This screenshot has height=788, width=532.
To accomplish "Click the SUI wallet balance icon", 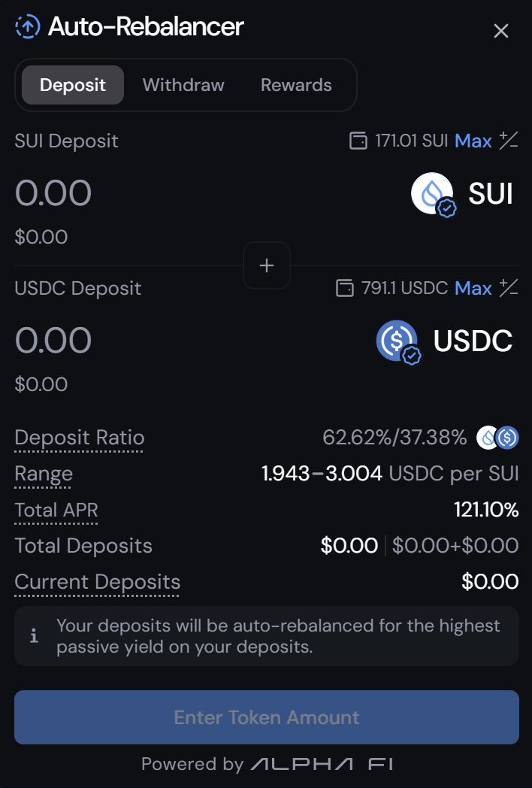I will 358,141.
